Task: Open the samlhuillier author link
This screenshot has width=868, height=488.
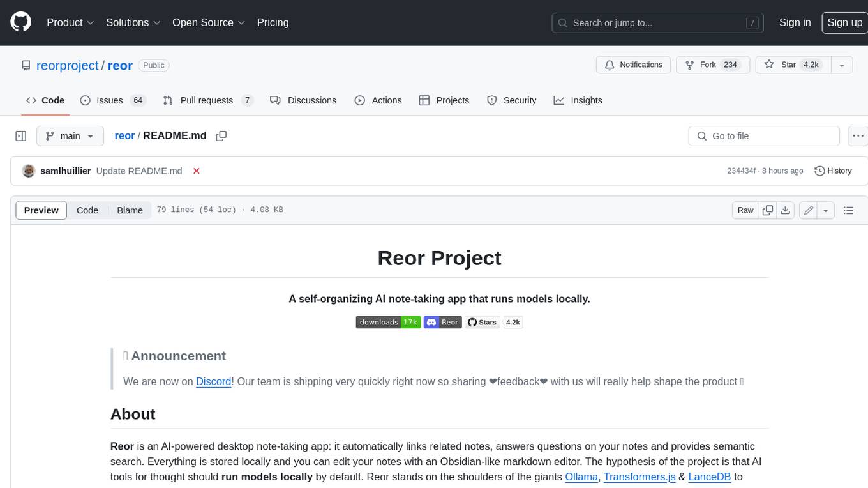Action: click(x=65, y=171)
